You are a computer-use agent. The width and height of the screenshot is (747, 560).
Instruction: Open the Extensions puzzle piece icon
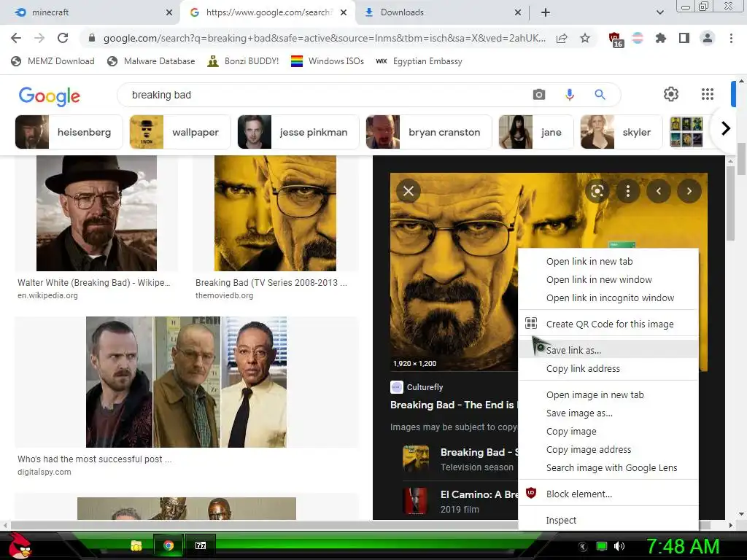pos(661,38)
